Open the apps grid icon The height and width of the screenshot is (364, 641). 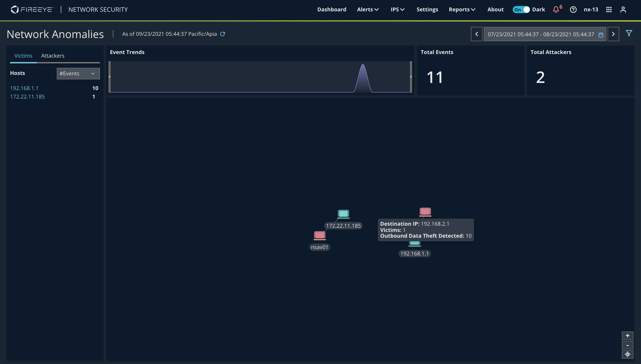(x=609, y=10)
